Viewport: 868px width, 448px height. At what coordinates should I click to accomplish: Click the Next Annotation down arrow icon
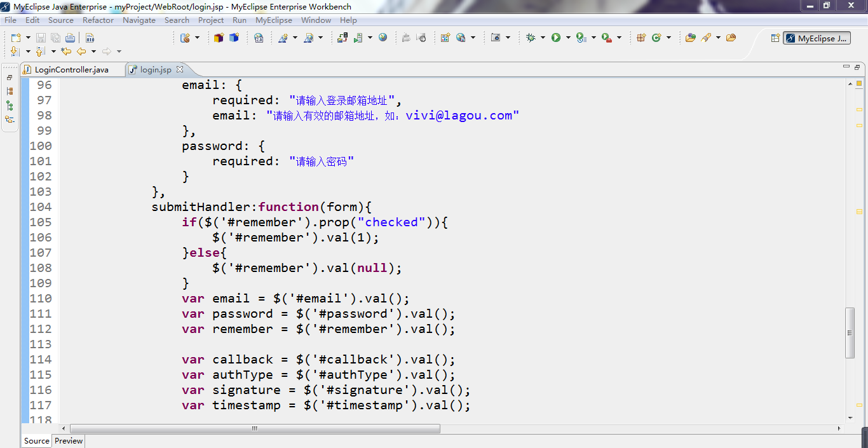(15, 51)
